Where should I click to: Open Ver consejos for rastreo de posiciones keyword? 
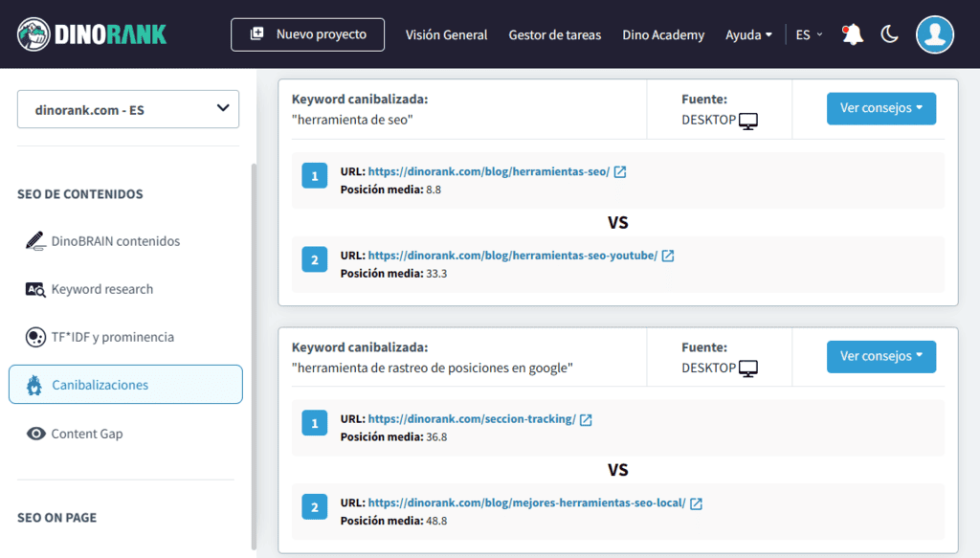(x=881, y=357)
